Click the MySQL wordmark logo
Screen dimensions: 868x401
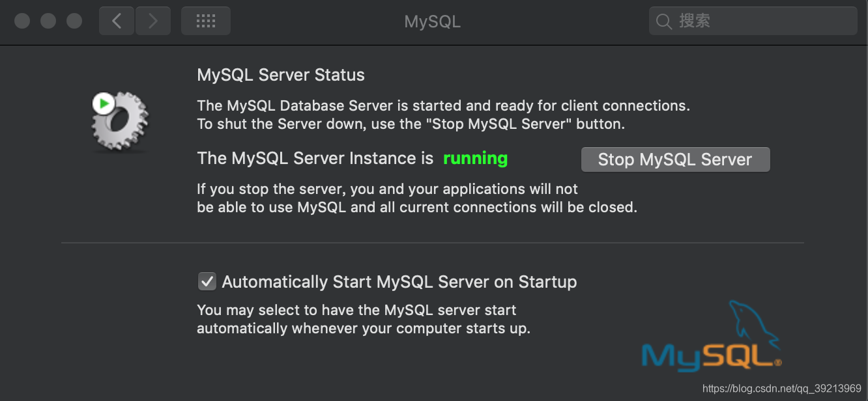[712, 356]
